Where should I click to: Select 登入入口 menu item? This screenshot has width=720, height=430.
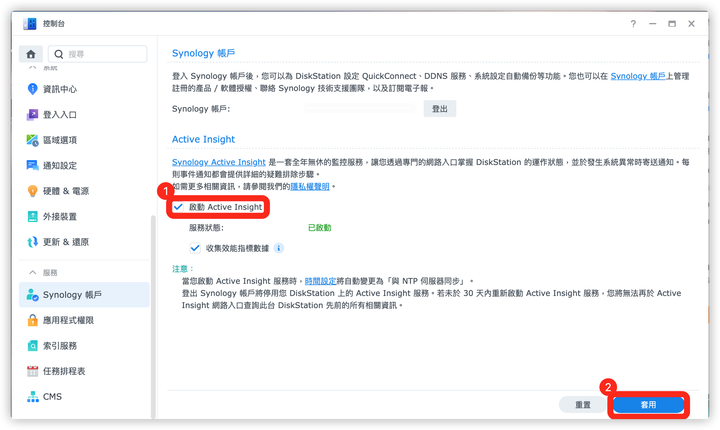coord(84,114)
